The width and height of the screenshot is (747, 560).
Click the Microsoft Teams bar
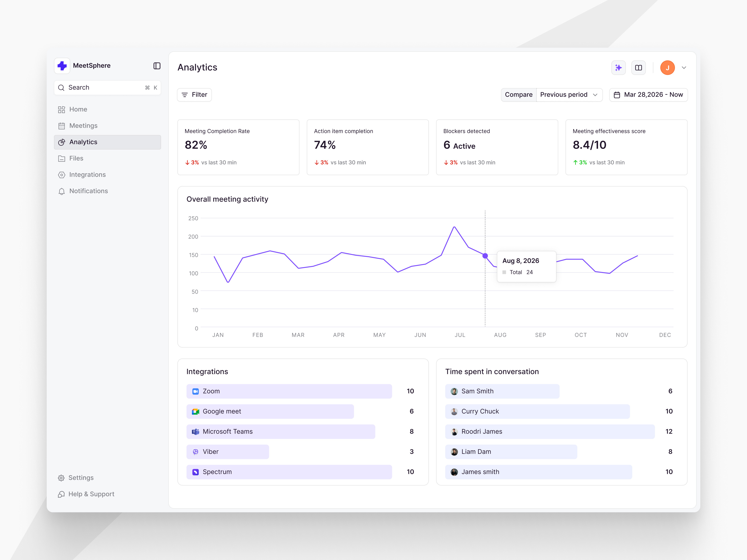pos(281,432)
